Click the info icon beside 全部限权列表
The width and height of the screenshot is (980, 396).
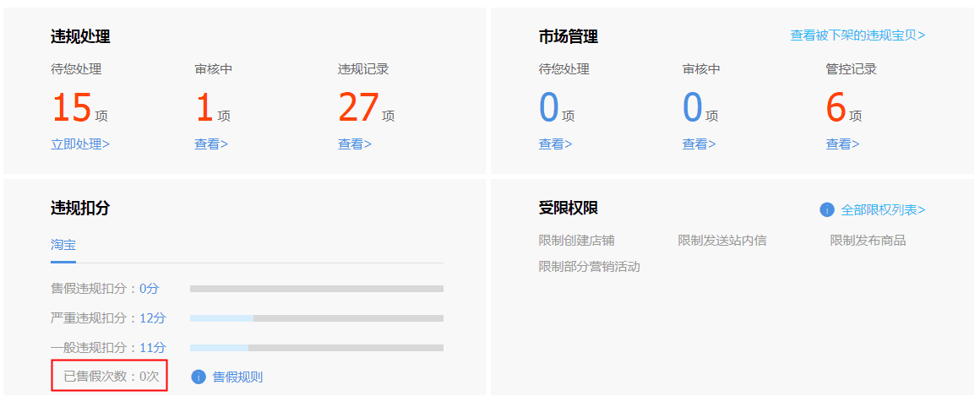click(827, 210)
